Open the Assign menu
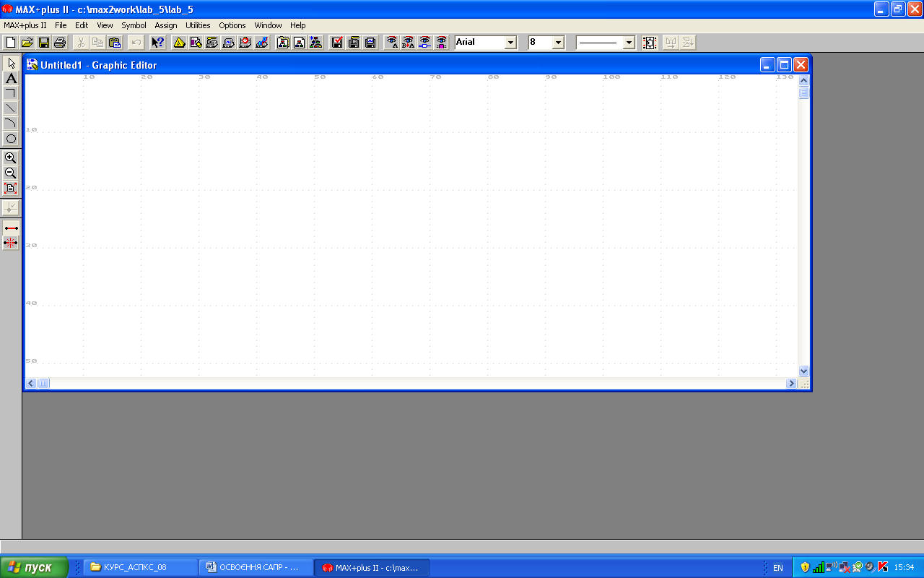 pos(166,25)
